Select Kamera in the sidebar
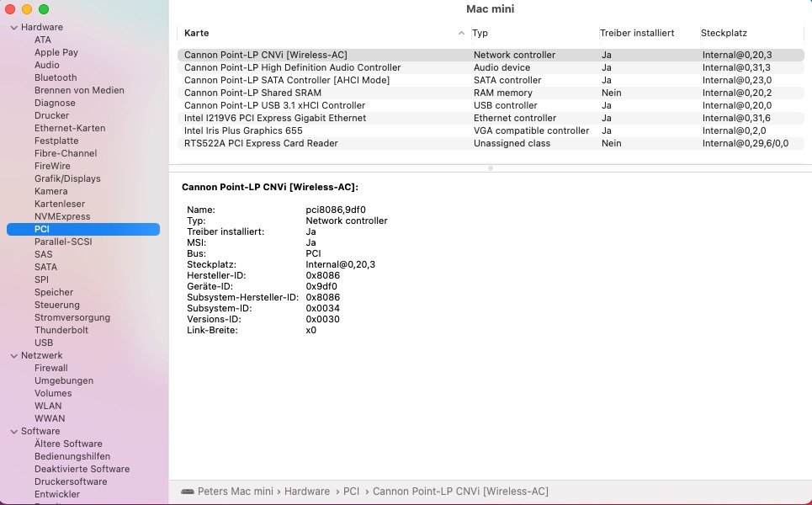812x505 pixels. 50,191
